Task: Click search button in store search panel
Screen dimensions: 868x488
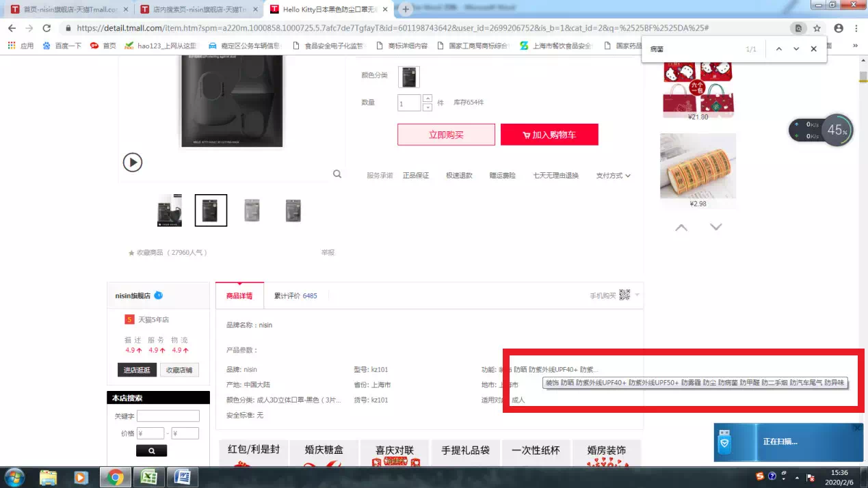Action: [x=151, y=450]
